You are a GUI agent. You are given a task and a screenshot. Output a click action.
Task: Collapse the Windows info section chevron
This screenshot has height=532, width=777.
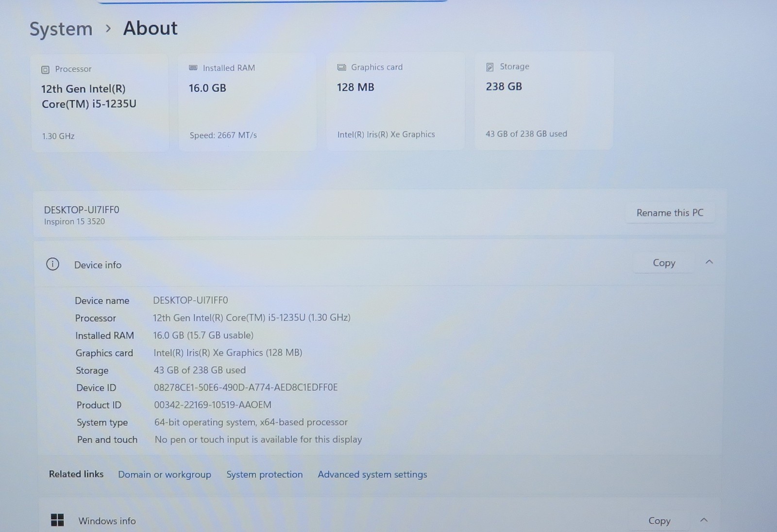point(704,520)
